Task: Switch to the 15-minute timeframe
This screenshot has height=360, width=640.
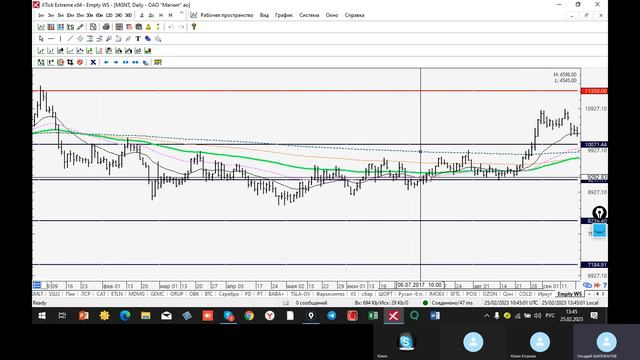Action: [x=80, y=15]
